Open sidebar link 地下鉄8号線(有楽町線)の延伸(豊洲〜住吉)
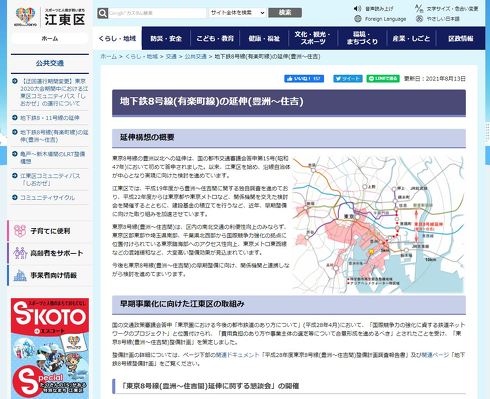490x399 pixels. (54, 136)
